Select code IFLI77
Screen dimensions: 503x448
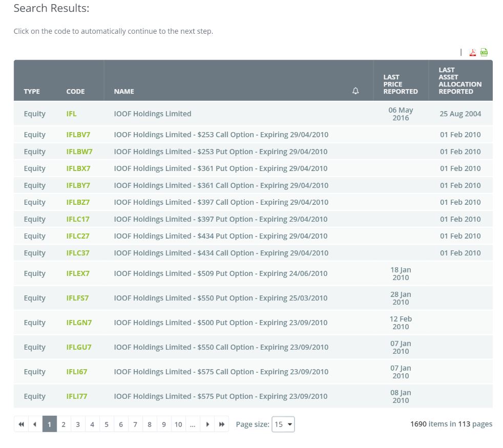77,396
